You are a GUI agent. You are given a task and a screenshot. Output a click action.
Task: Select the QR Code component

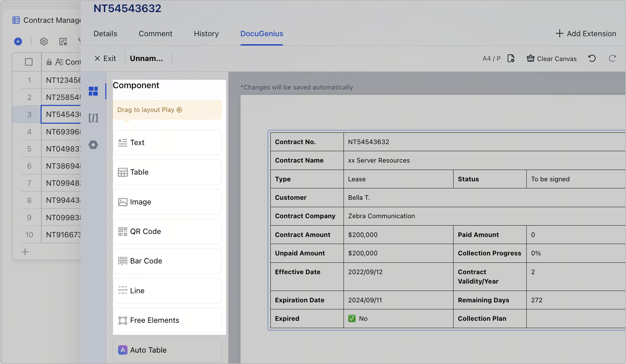tap(167, 231)
